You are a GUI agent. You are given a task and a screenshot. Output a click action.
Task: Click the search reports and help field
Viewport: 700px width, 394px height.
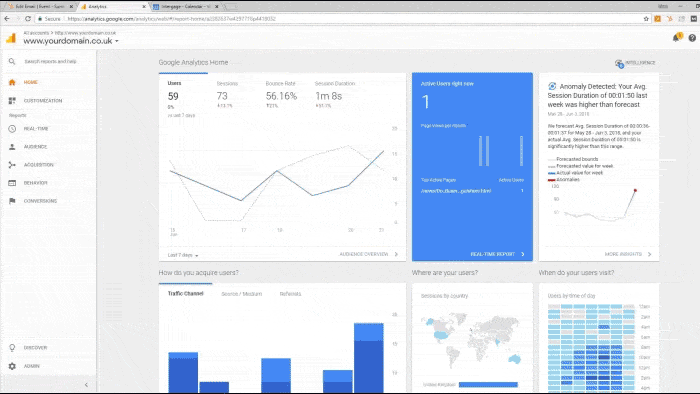50,61
